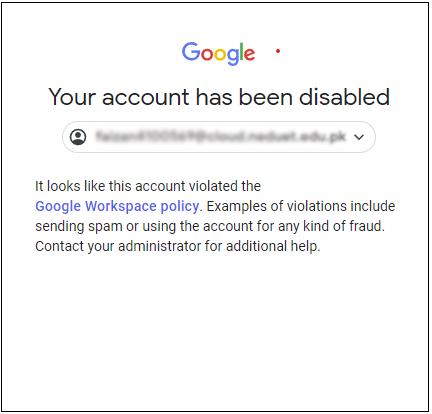Click the blue capital G in Google logo

(x=191, y=51)
